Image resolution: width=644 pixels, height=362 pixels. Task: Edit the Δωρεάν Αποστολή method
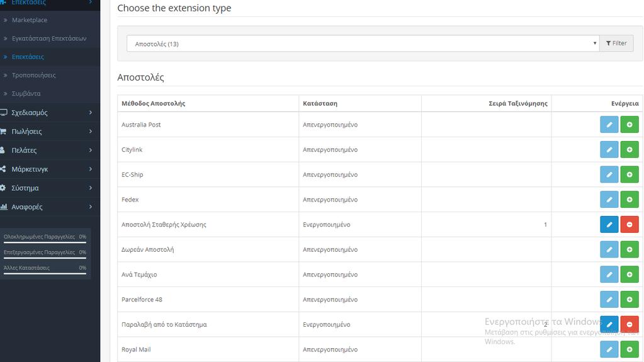click(609, 249)
